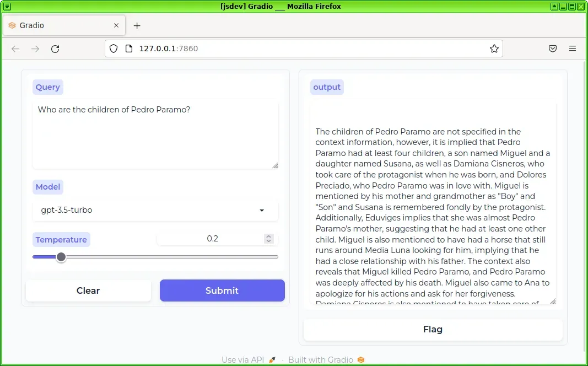Click inside the Query text box

point(155,134)
